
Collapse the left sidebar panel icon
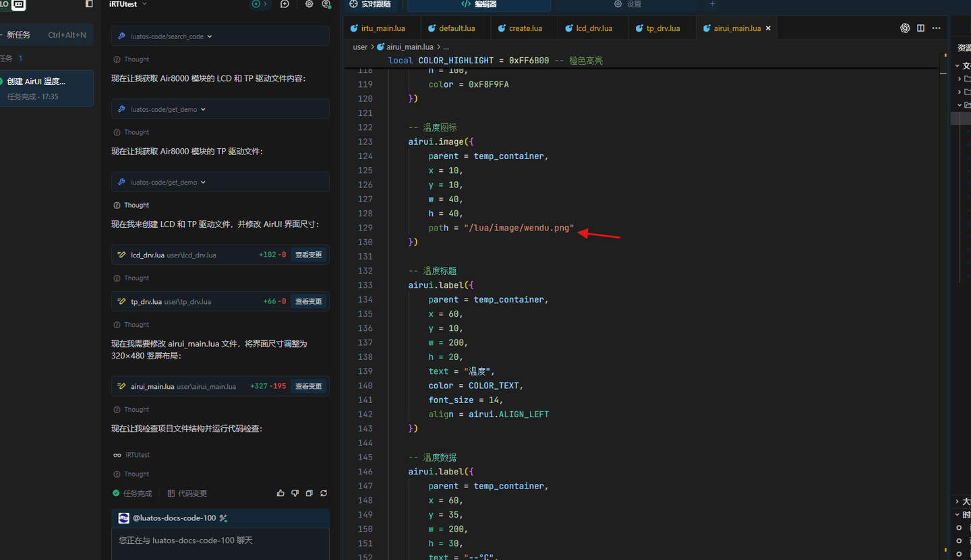(89, 4)
